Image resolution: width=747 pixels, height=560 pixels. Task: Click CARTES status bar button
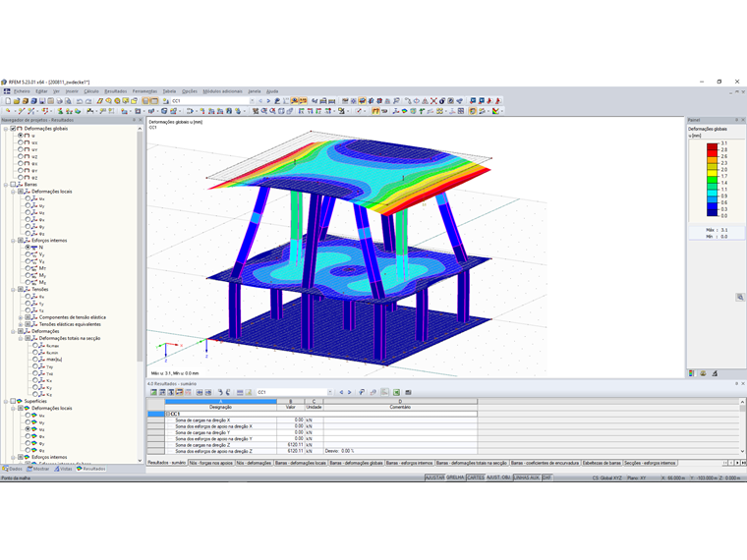(x=476, y=477)
